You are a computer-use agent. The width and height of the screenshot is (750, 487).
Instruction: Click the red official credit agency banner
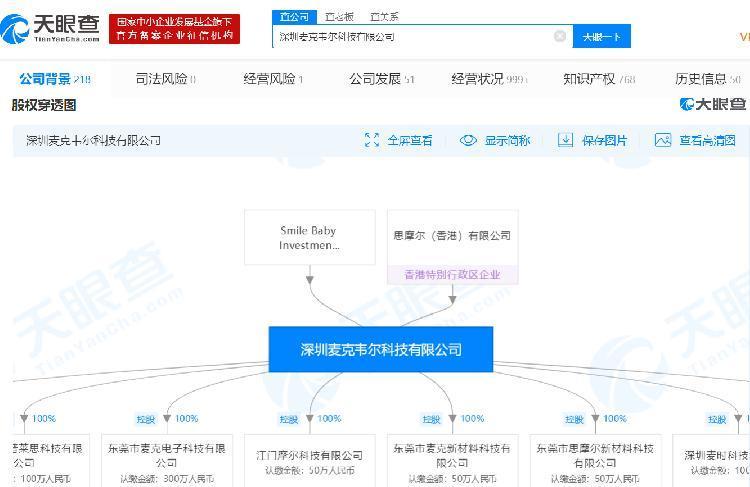click(175, 28)
